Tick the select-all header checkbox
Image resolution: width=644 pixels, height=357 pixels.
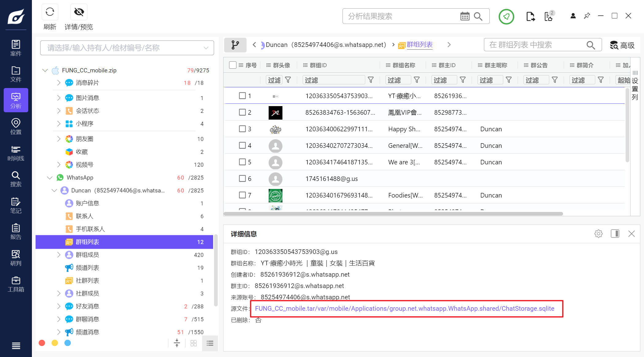coord(232,65)
